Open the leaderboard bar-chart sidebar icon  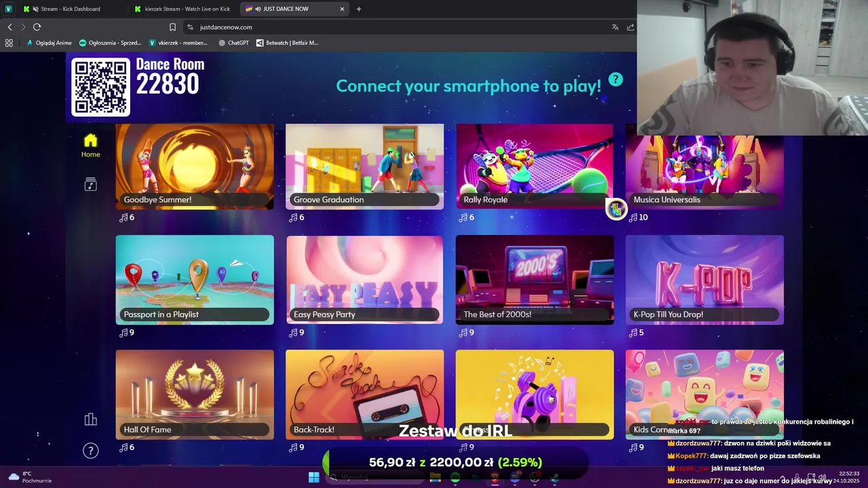click(90, 420)
